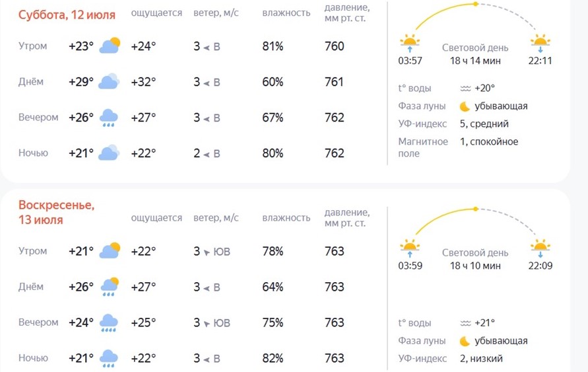Click Saturday sunset icon above 22:11
Image resolution: width=588 pixels, height=372 pixels.
(540, 43)
